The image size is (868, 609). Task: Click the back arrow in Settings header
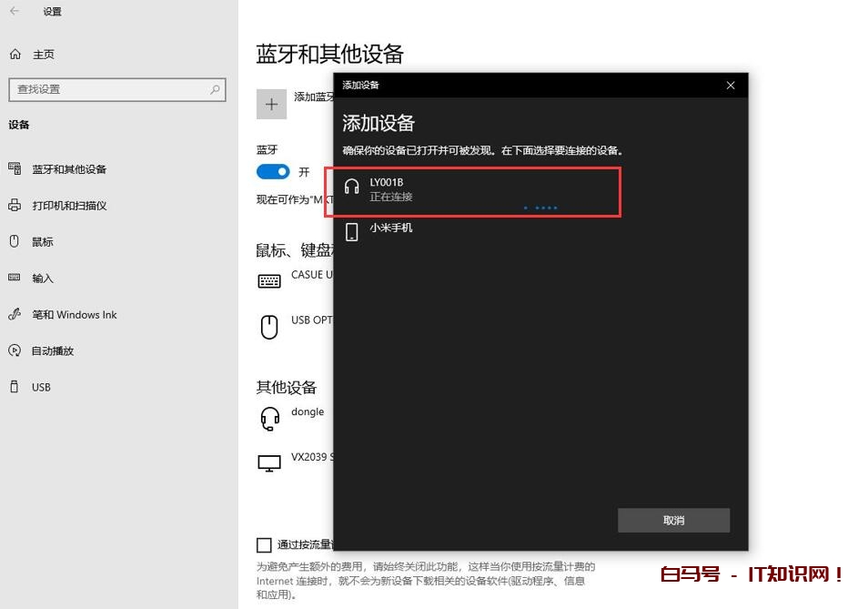click(x=15, y=12)
